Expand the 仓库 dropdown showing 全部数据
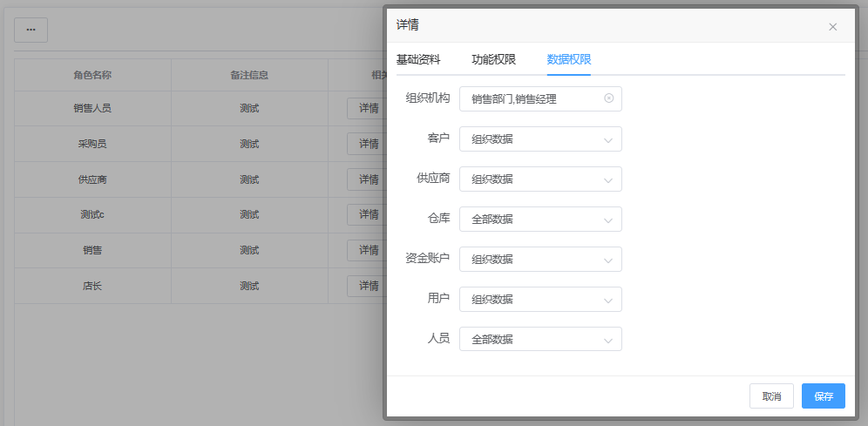This screenshot has width=868, height=426. click(x=539, y=220)
